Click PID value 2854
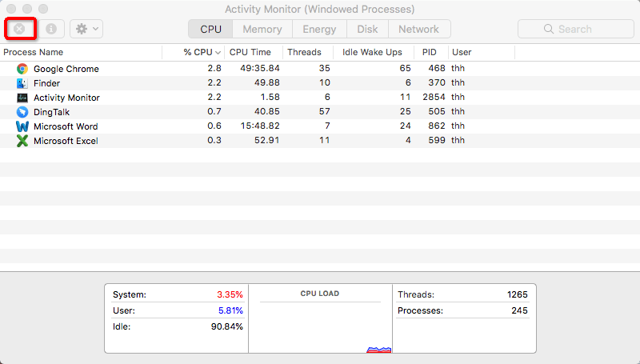 (x=434, y=97)
